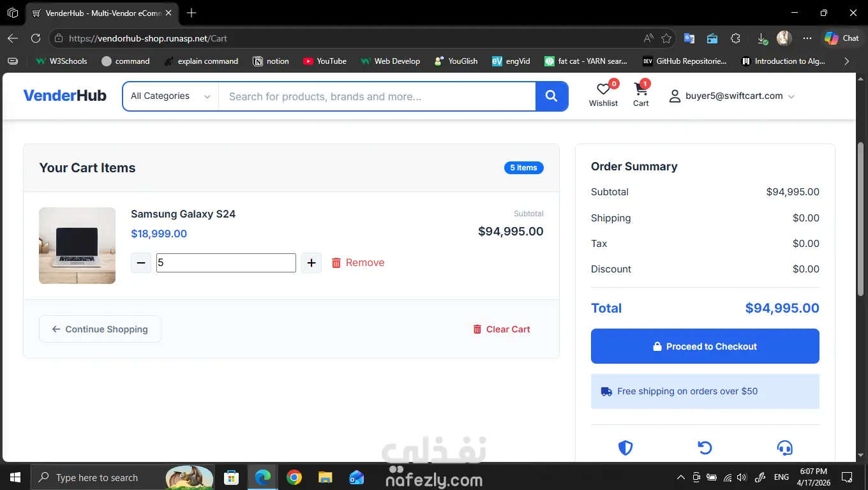
Task: Open the Settings and more ellipsis menu
Action: click(x=807, y=38)
